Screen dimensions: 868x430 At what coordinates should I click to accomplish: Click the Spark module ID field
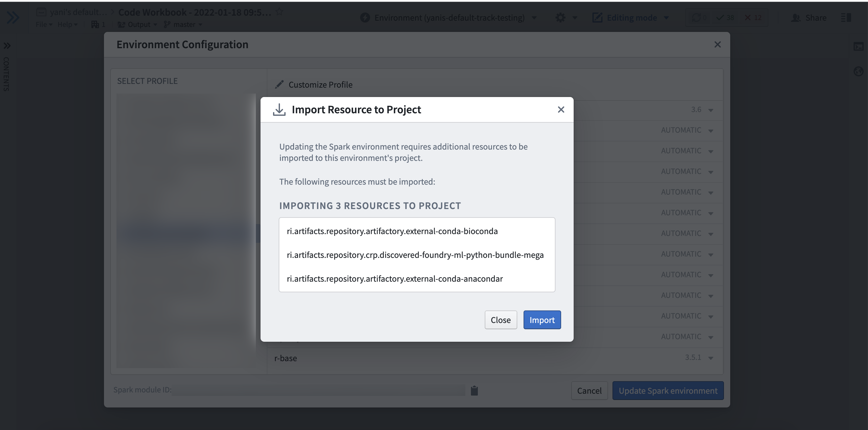(x=318, y=390)
